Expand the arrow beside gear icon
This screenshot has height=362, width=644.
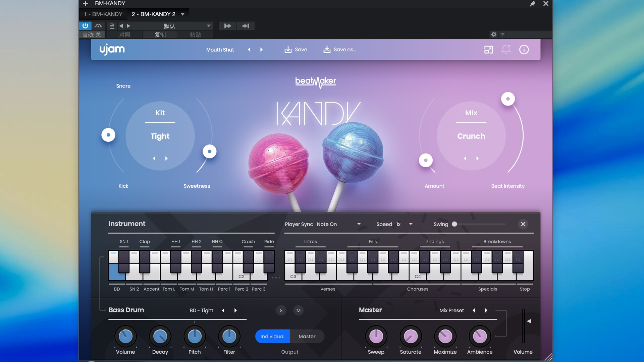point(502,34)
